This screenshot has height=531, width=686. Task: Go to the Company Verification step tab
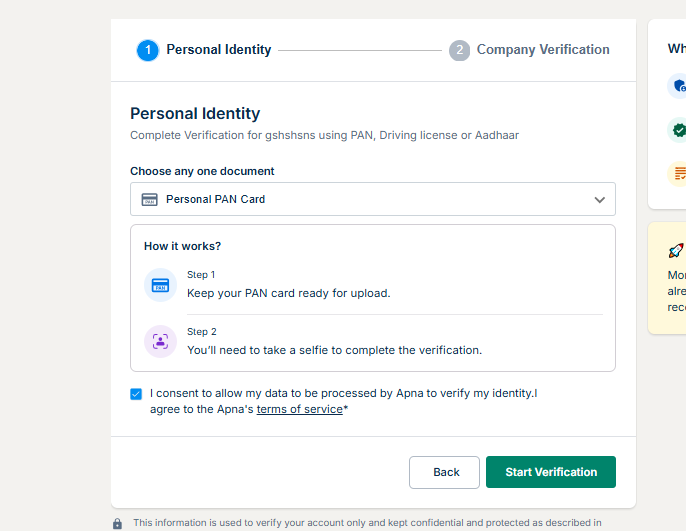(542, 50)
